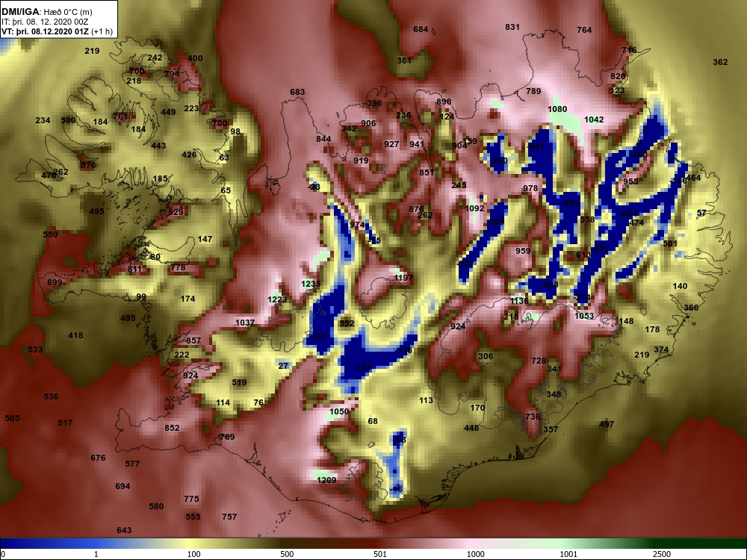
Task: Click the map value '844'
Action: (323, 139)
